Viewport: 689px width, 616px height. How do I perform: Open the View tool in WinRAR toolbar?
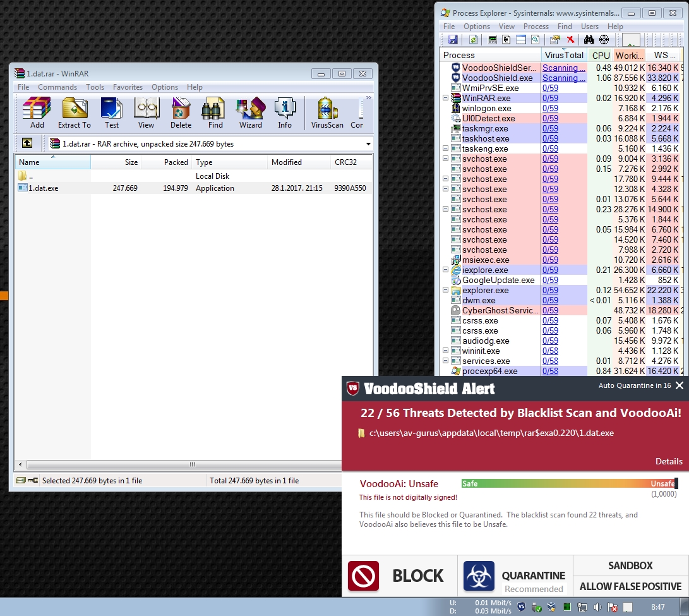pos(146,112)
